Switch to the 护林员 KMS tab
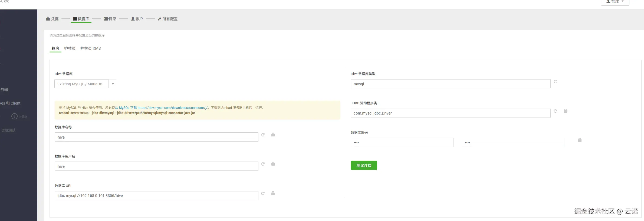This screenshot has width=644, height=221. [90, 48]
